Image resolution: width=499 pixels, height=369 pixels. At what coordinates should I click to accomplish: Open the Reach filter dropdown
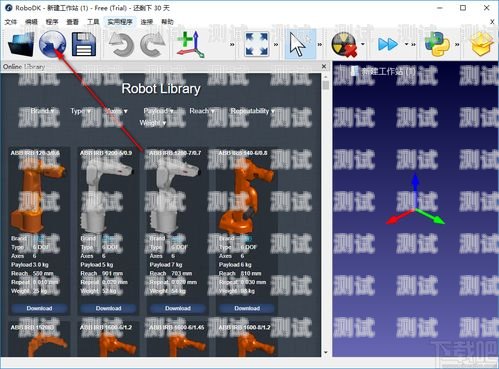pos(202,111)
